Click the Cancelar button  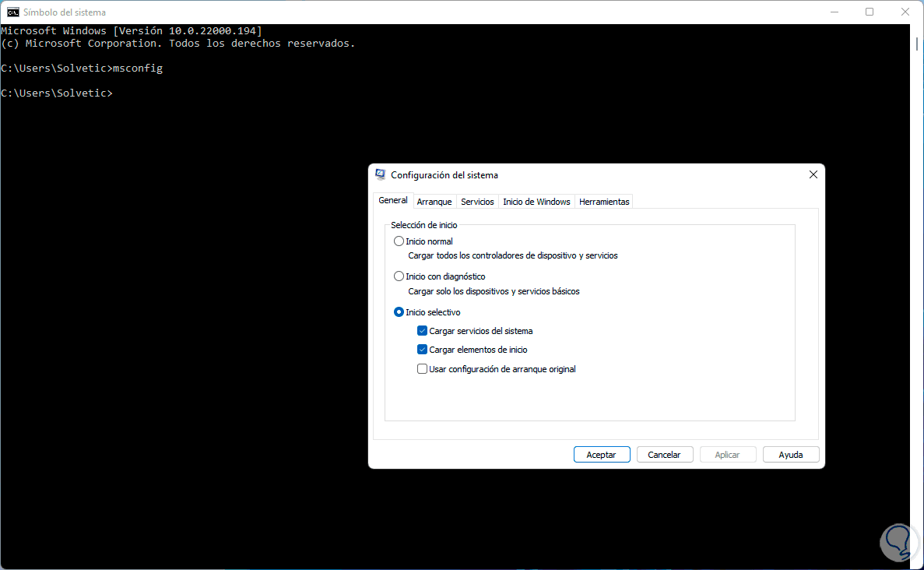pyautogui.click(x=664, y=455)
